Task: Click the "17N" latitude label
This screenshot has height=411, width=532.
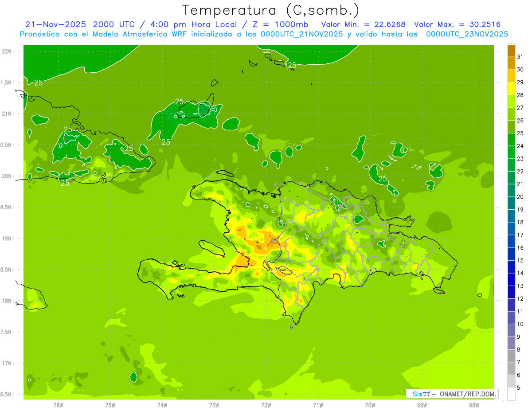Action: click(7, 363)
